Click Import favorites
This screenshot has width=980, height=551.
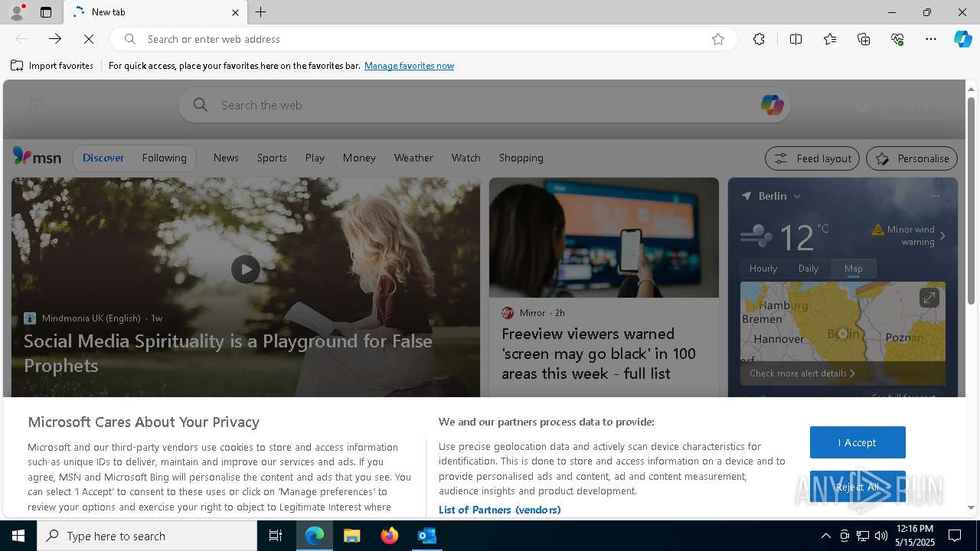tap(52, 66)
